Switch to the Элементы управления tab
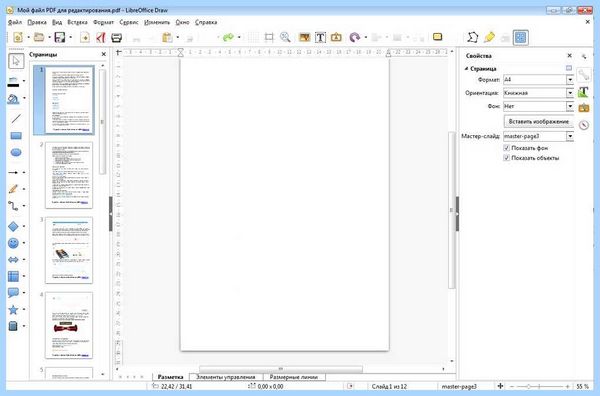The image size is (600, 396). (226, 377)
